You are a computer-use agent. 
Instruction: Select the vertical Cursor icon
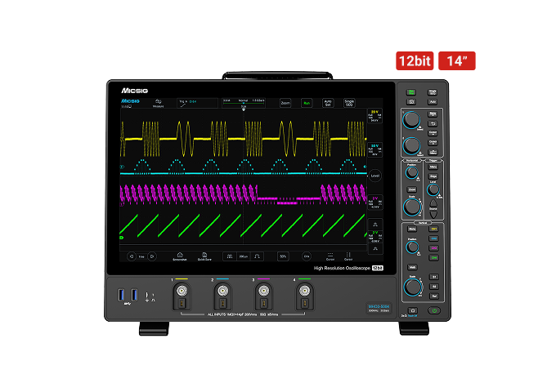(348, 256)
